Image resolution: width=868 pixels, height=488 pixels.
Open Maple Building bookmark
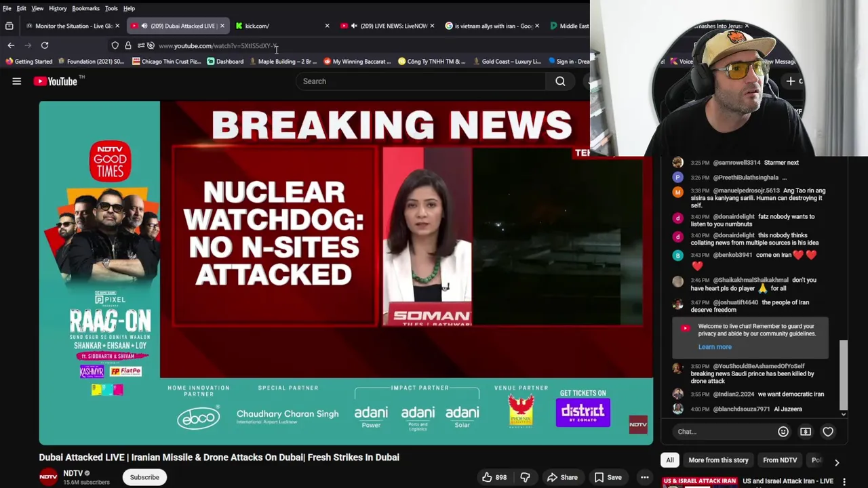click(x=283, y=62)
